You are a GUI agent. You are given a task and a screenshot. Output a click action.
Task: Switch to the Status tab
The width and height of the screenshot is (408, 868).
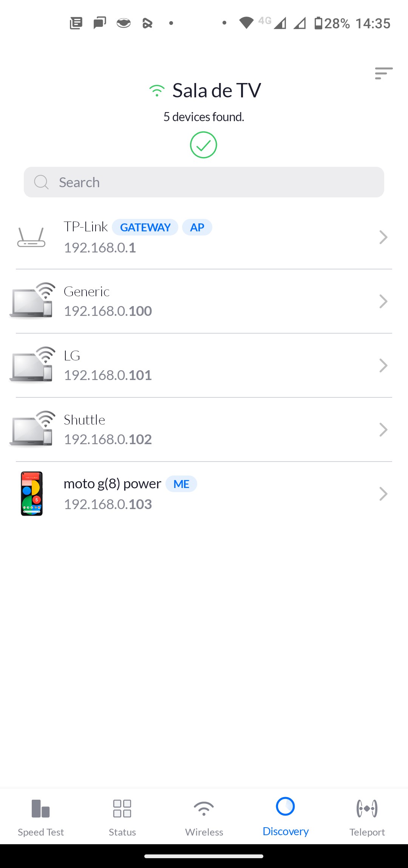click(x=122, y=817)
